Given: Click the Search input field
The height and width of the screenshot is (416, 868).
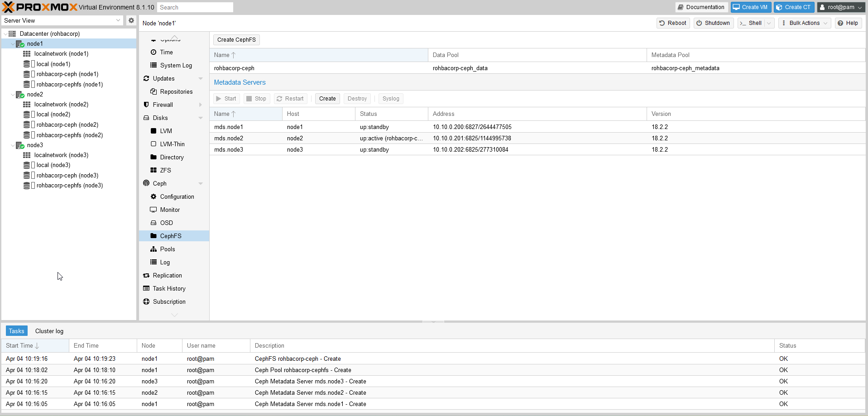Looking at the screenshot, I should 195,7.
